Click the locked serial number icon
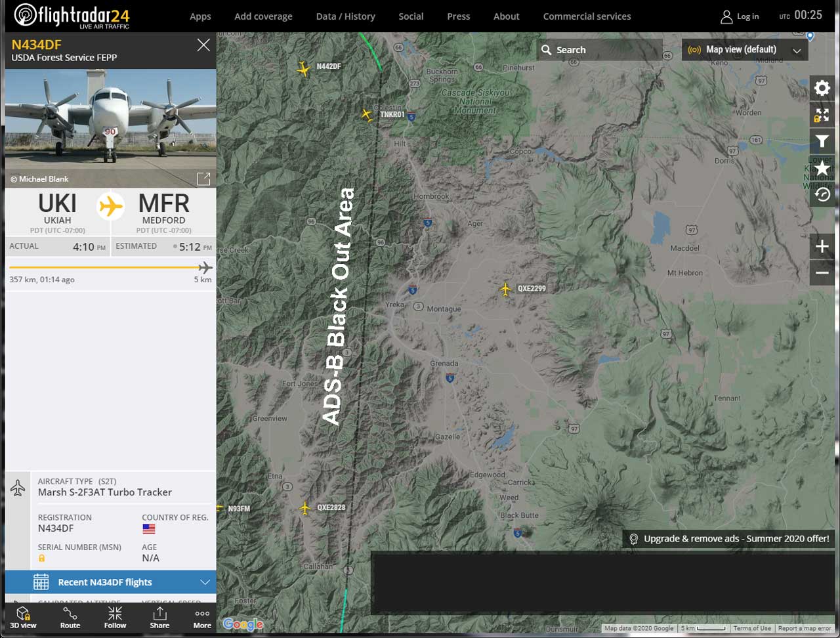Image resolution: width=840 pixels, height=638 pixels. (41, 558)
